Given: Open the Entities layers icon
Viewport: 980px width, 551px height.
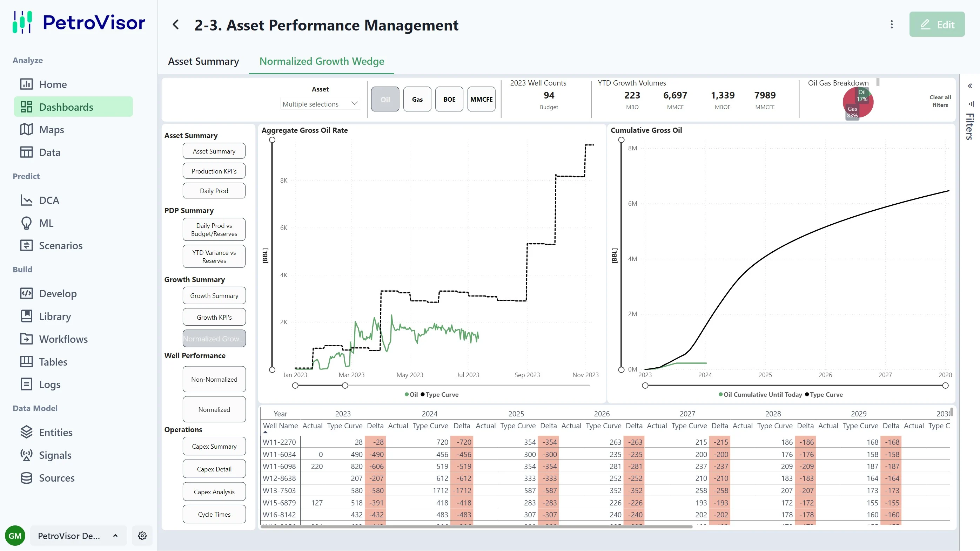Looking at the screenshot, I should [26, 433].
